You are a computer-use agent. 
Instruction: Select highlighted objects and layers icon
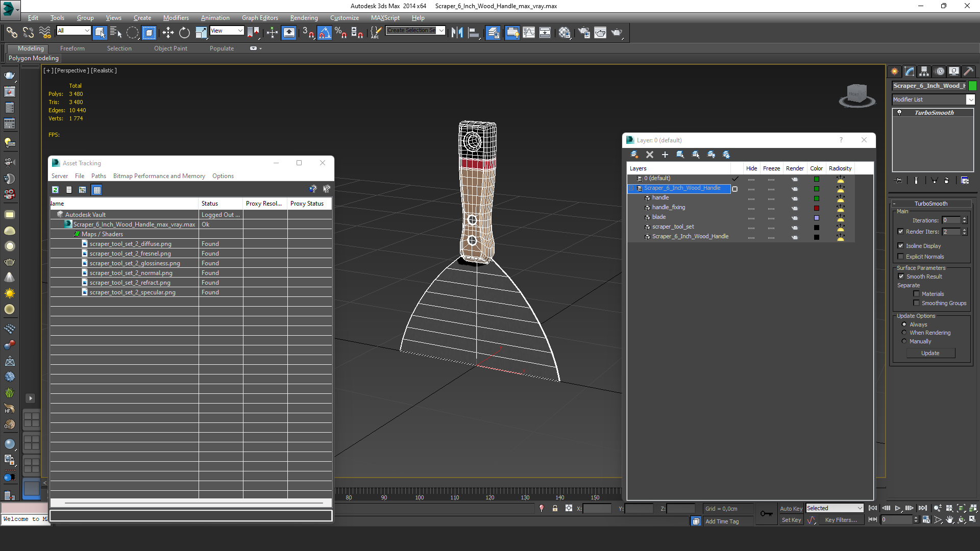[x=680, y=155]
